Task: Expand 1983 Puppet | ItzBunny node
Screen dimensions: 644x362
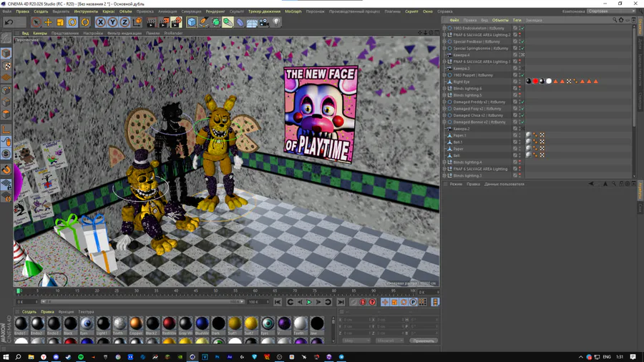Action: 444,75
